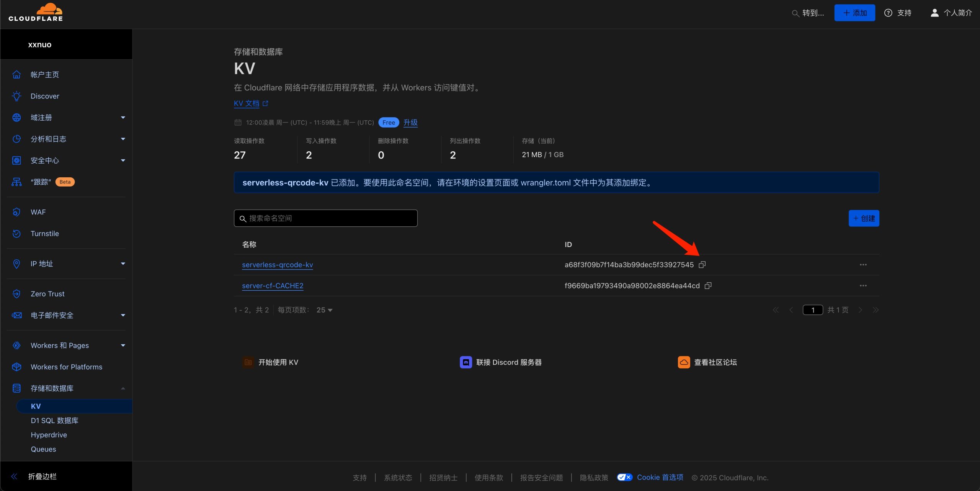The height and width of the screenshot is (491, 980).
Task: Click the Turnstile sidebar icon
Action: 16,234
